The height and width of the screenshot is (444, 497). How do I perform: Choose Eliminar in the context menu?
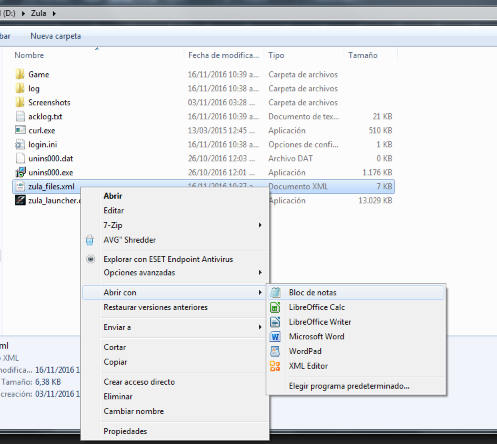pyautogui.click(x=175, y=397)
